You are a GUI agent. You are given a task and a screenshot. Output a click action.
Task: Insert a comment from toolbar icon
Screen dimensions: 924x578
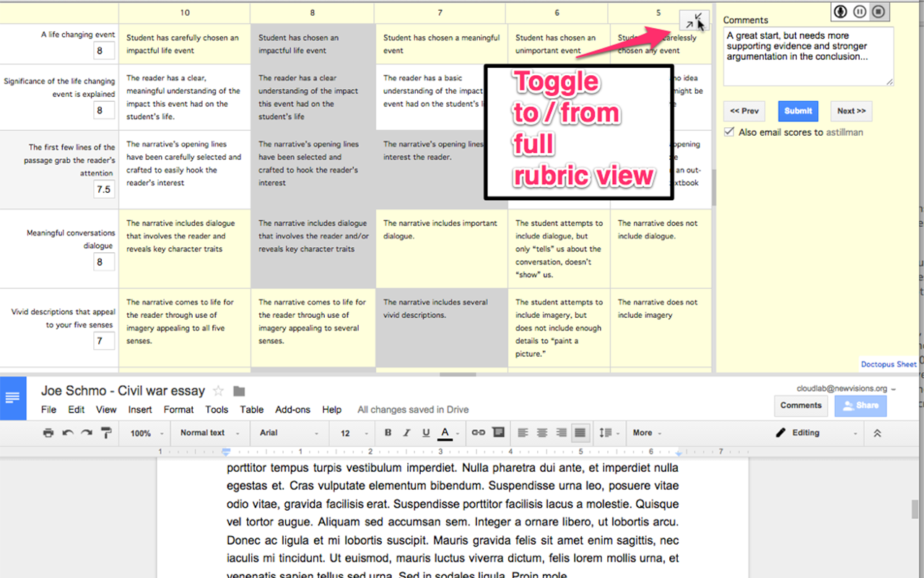tap(498, 433)
